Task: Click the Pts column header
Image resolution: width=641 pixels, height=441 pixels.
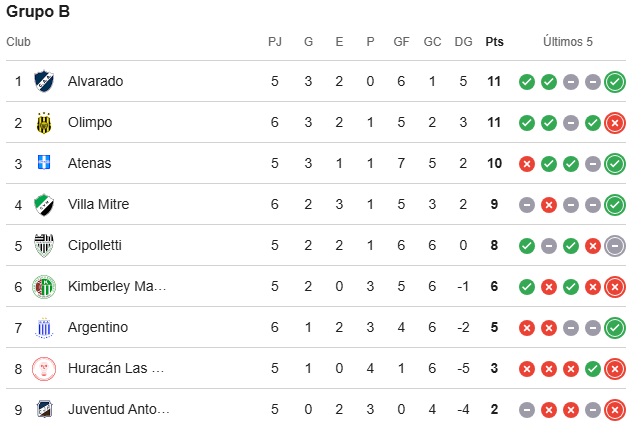Action: [x=494, y=42]
